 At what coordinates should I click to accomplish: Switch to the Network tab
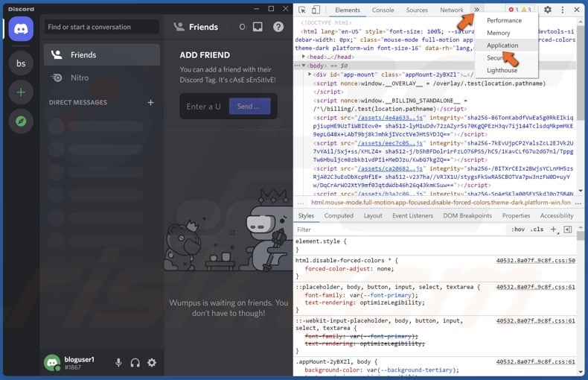(452, 10)
